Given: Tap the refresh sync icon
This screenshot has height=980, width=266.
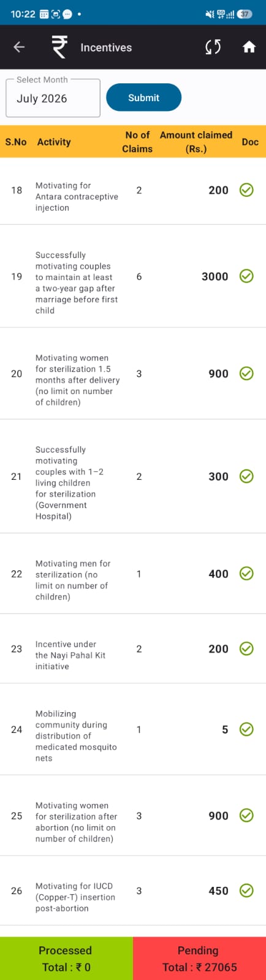Looking at the screenshot, I should [x=213, y=47].
